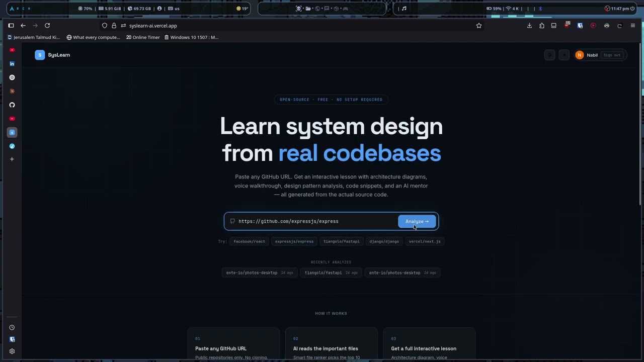Select the tiangolo/fastapi example chip next to Try
The height and width of the screenshot is (362, 644).
coord(342,241)
